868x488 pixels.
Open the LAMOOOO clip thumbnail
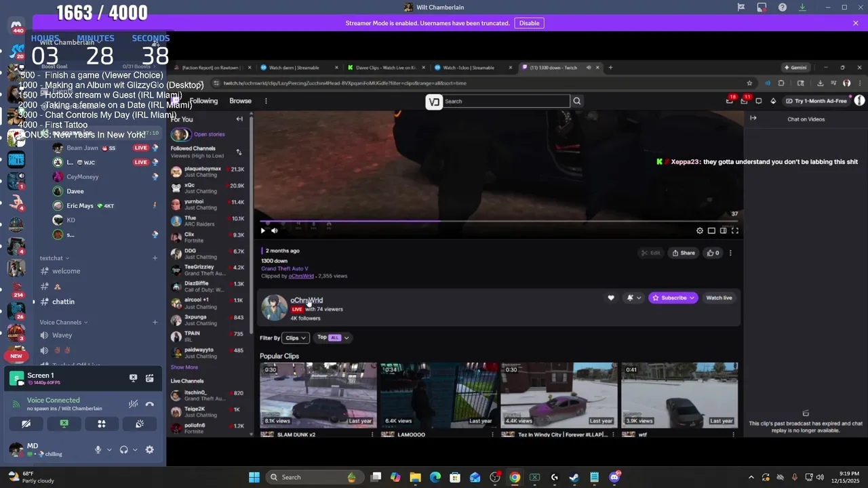coord(439,395)
